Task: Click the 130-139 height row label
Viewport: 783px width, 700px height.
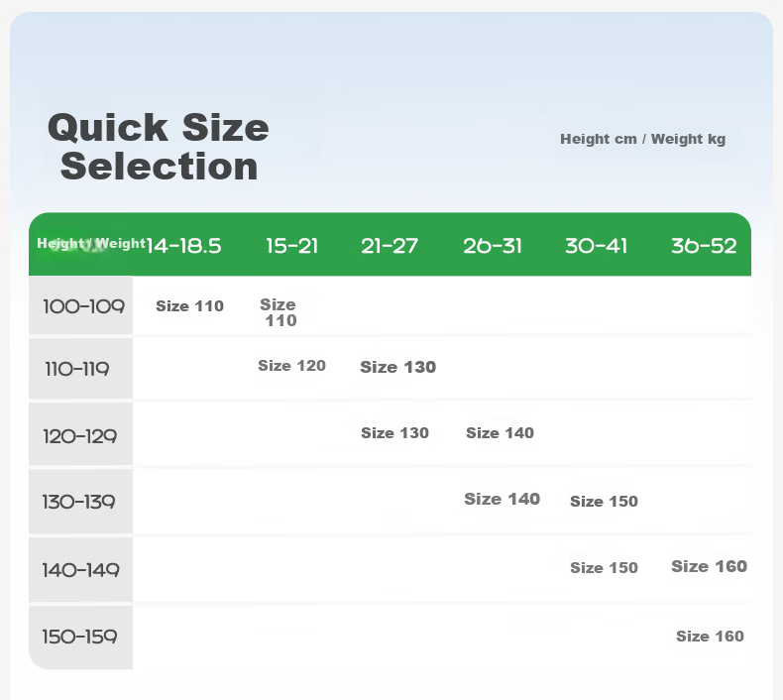Action: tap(79, 502)
